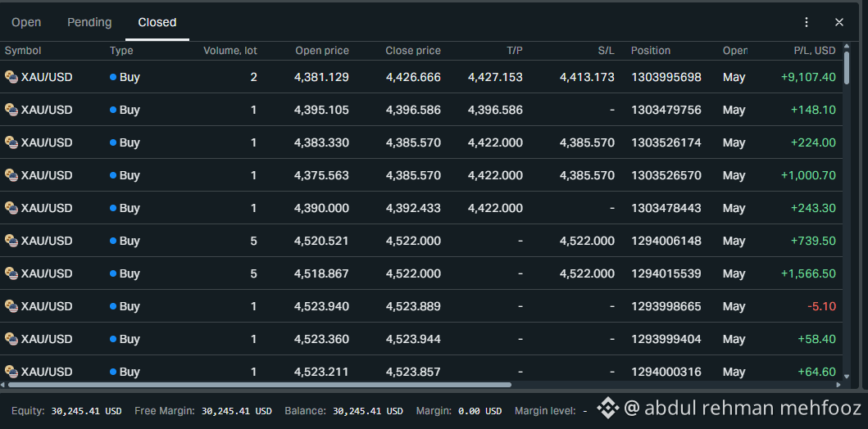This screenshot has width=868, height=429.
Task: Select open price 4,381.129
Action: pyautogui.click(x=321, y=78)
